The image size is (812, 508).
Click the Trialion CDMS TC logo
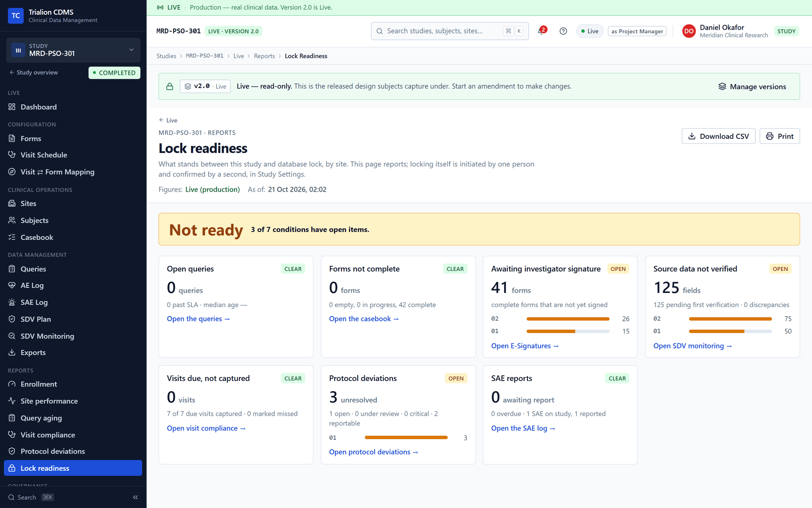coord(16,16)
